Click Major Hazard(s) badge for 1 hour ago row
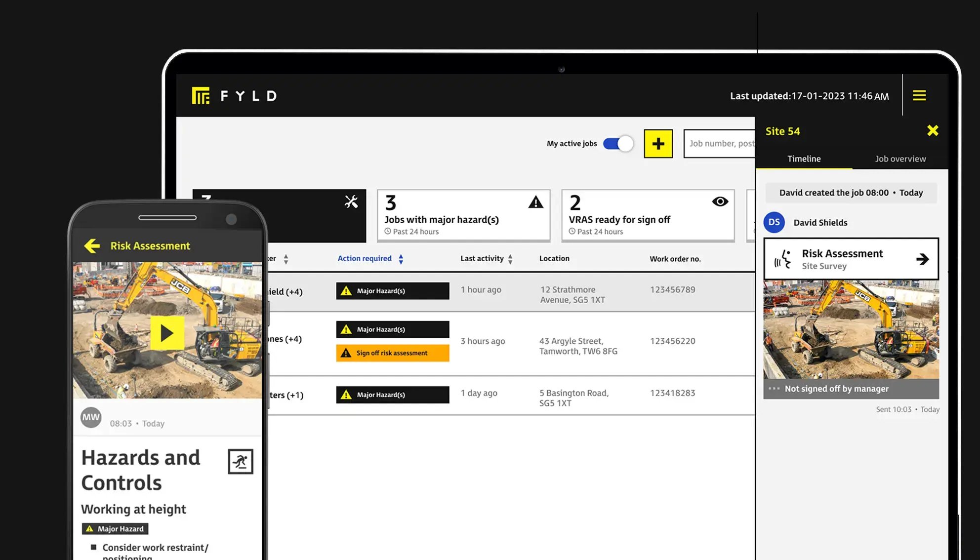980x560 pixels. click(393, 291)
